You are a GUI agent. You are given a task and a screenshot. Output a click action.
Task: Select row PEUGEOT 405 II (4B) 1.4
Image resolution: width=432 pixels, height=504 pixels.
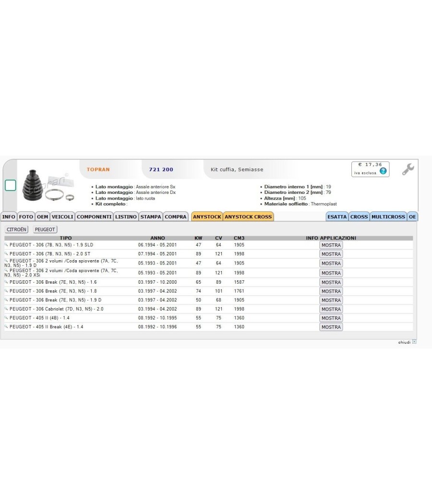coord(209,318)
